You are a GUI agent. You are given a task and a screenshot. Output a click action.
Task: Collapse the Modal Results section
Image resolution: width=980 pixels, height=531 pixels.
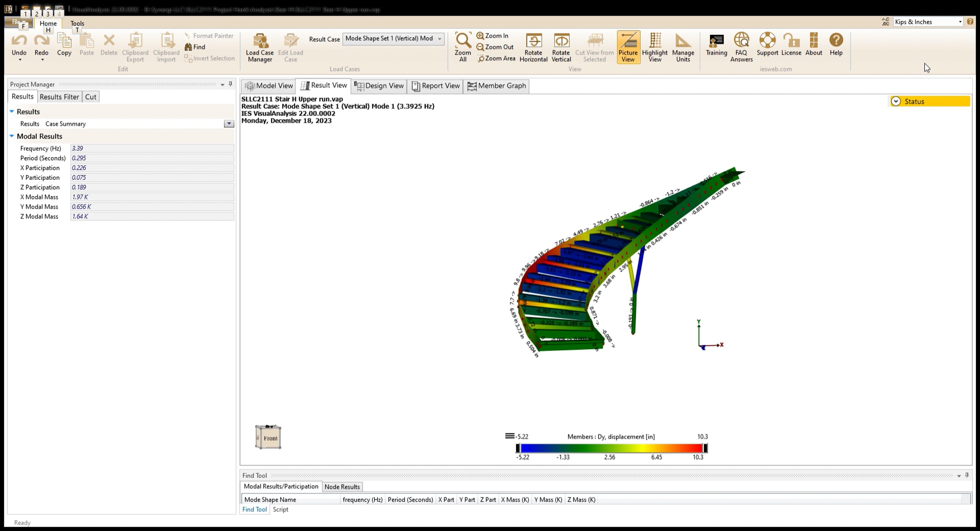12,136
